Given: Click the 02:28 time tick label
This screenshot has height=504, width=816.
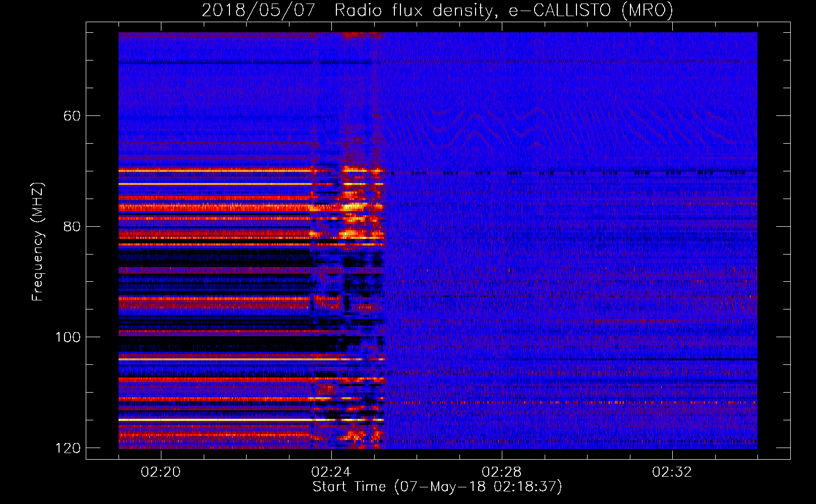Looking at the screenshot, I should 502,472.
